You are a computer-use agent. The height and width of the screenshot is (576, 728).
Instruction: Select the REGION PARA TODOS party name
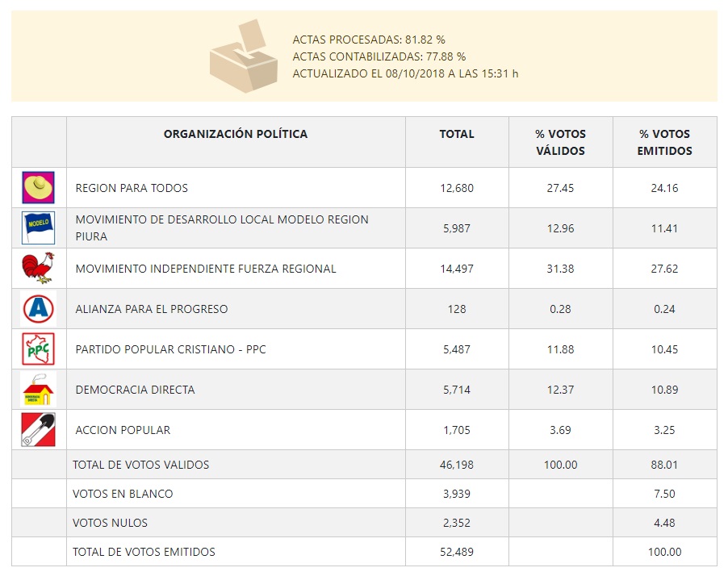tap(132, 188)
